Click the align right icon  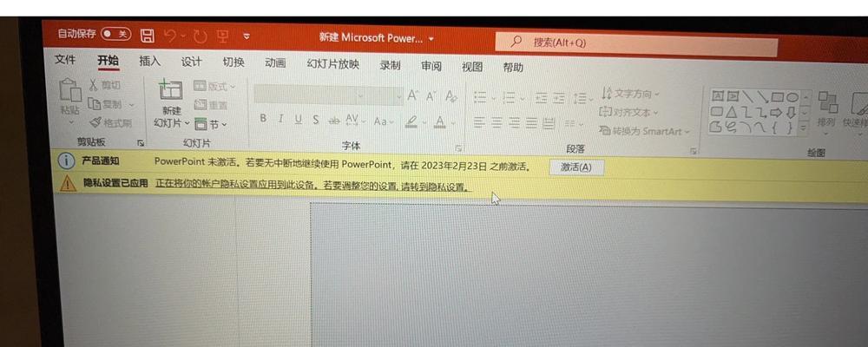pos(515,123)
